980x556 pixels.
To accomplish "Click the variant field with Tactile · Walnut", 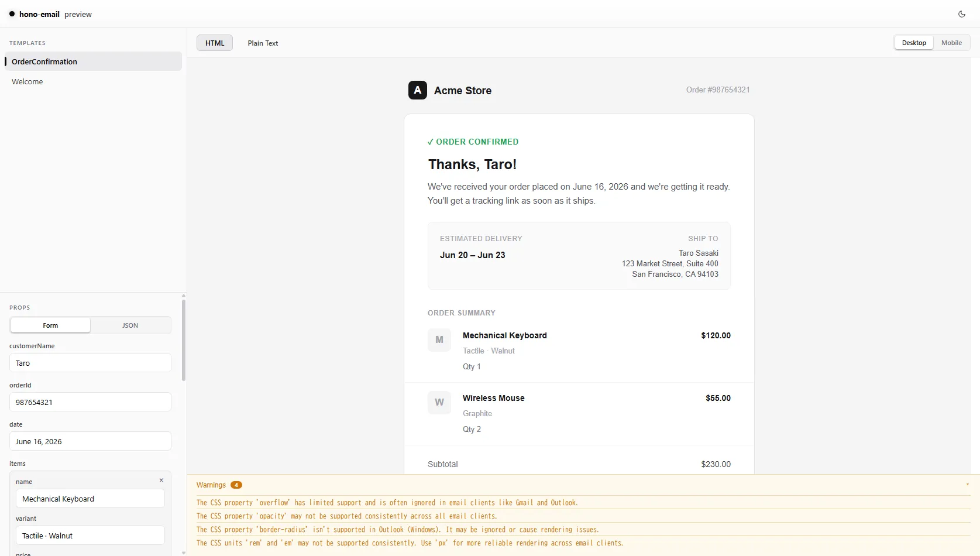I will 90,536.
